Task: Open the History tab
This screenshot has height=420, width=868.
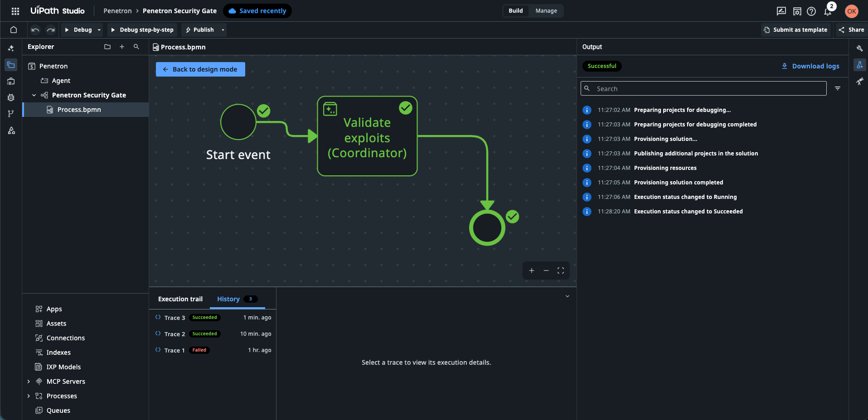Action: point(237,299)
